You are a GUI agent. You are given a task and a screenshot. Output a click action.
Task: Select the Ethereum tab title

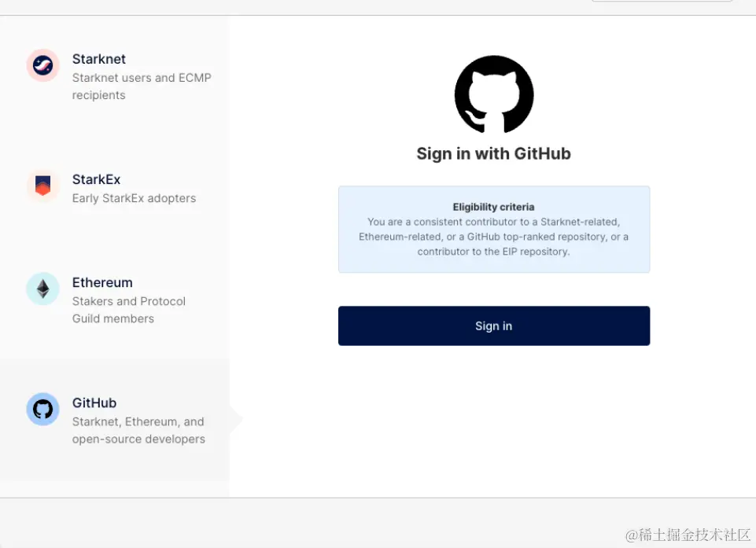pyautogui.click(x=102, y=282)
